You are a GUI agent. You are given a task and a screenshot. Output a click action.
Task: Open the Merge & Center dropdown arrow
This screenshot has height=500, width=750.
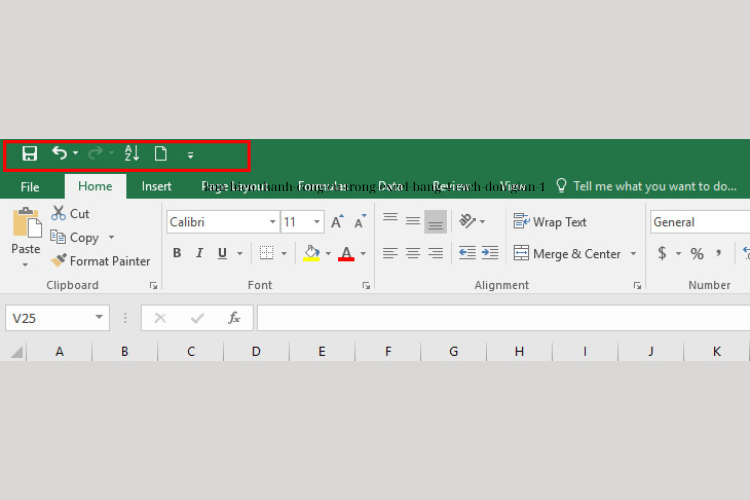(633, 253)
